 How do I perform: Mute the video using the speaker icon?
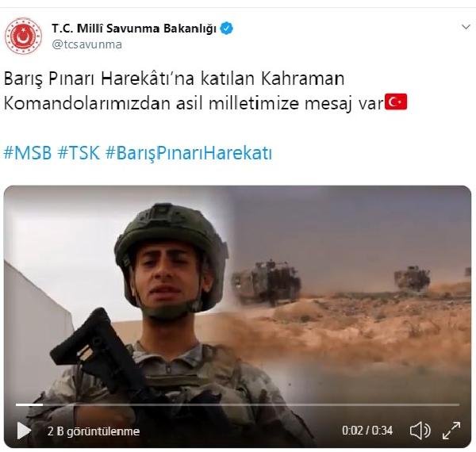coord(420,431)
